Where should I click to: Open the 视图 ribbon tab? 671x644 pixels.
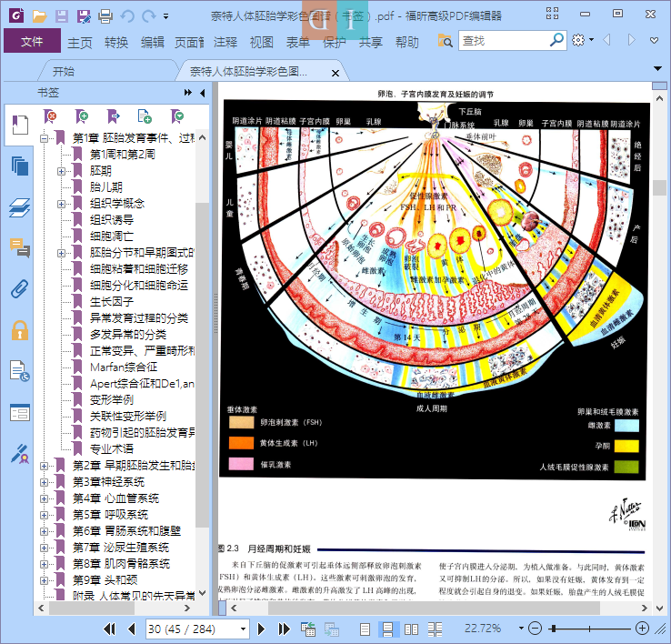[262, 43]
